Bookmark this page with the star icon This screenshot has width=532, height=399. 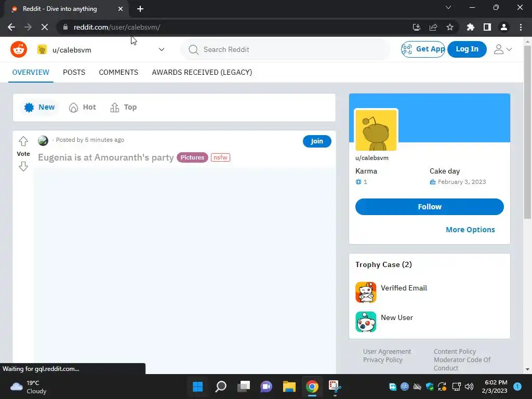pyautogui.click(x=450, y=27)
